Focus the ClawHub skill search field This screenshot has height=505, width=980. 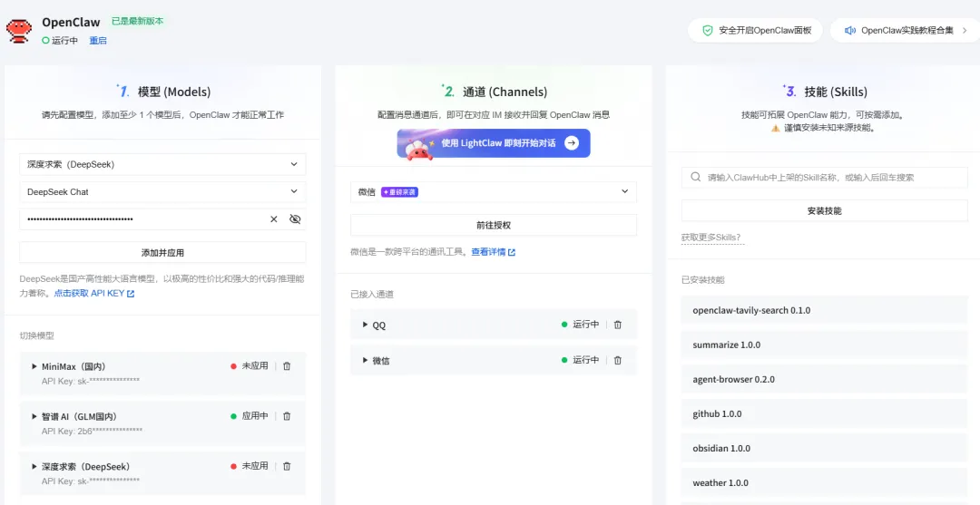point(824,178)
